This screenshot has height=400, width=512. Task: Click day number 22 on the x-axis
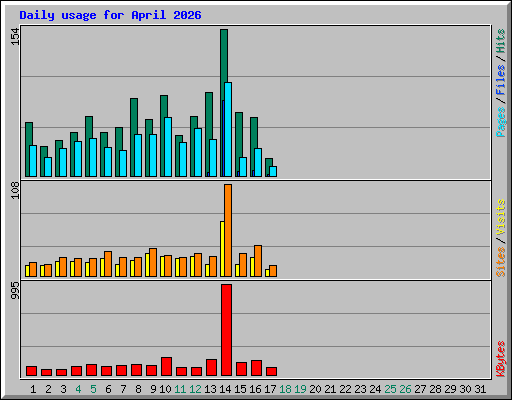click(345, 389)
